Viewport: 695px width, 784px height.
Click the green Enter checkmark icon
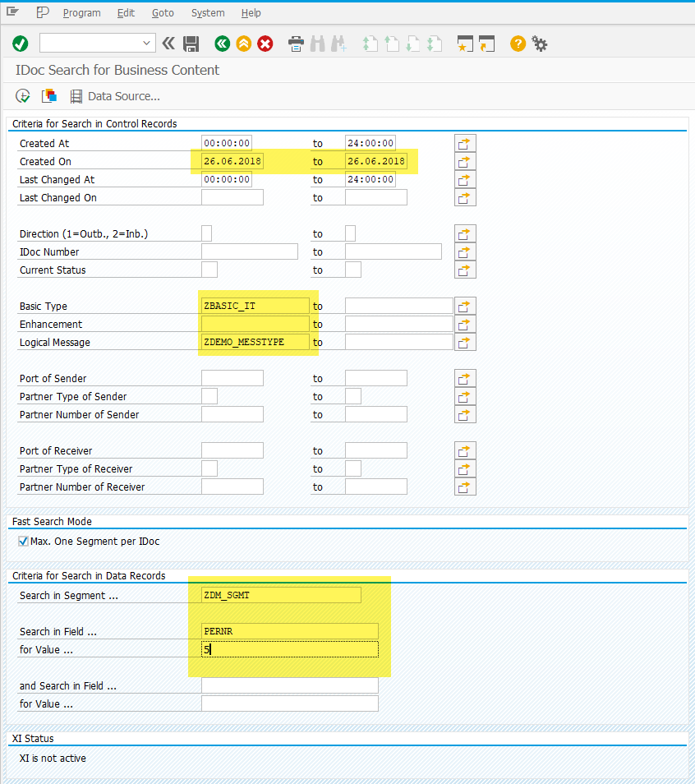[x=20, y=43]
